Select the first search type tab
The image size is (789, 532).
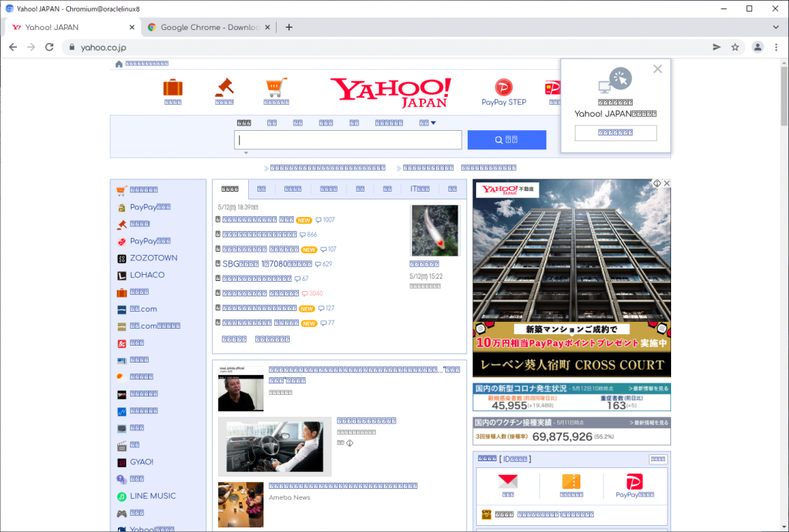244,122
